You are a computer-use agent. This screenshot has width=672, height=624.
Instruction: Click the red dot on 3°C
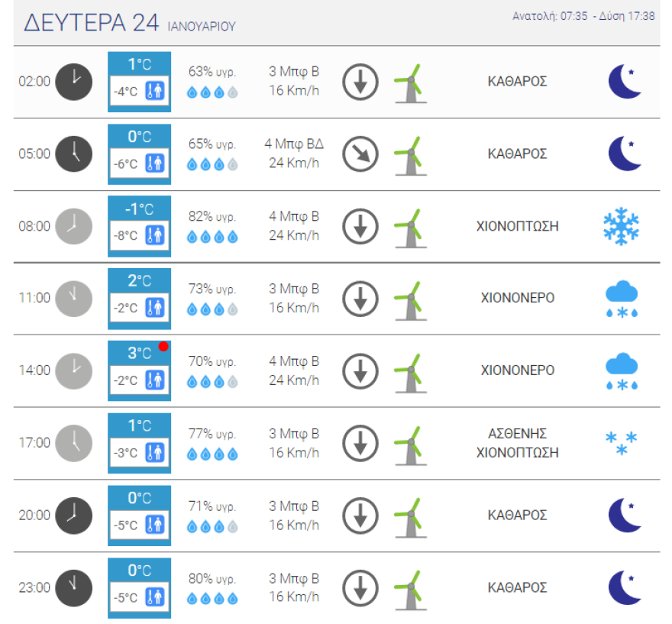click(163, 347)
